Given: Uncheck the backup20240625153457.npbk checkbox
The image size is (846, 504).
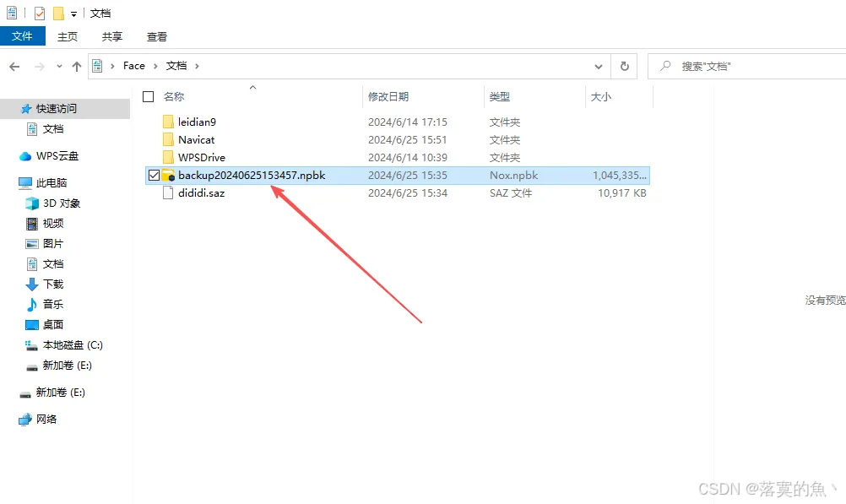Looking at the screenshot, I should pyautogui.click(x=154, y=176).
